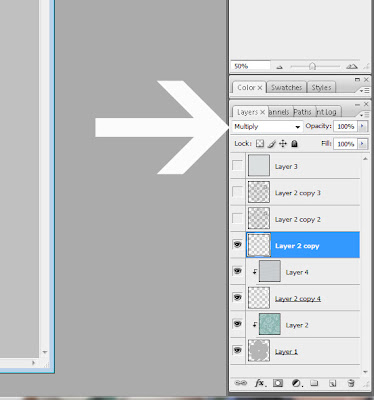374x400 pixels.
Task: Lock layer position
Action: (283, 144)
